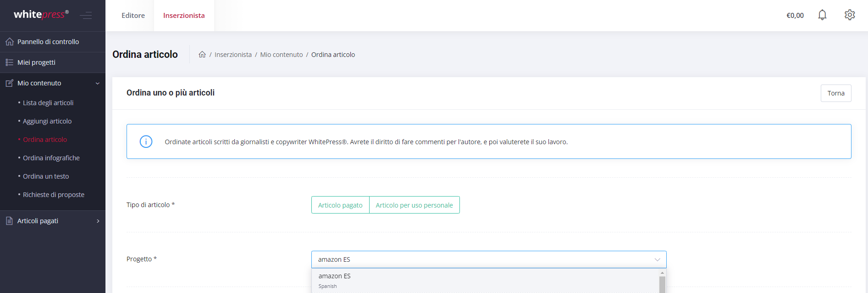868x293 pixels.
Task: Open the Progetto dropdown
Action: point(489,259)
